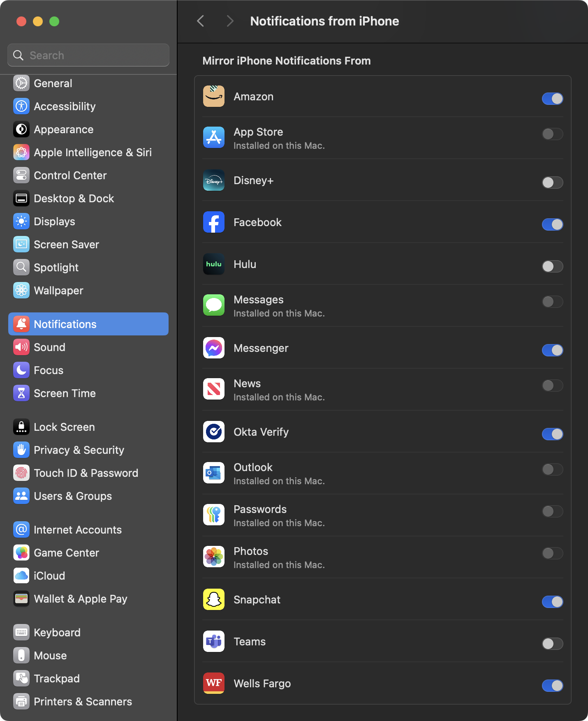Disable Facebook notification mirroring toggle
Image resolution: width=588 pixels, height=721 pixels.
(552, 224)
